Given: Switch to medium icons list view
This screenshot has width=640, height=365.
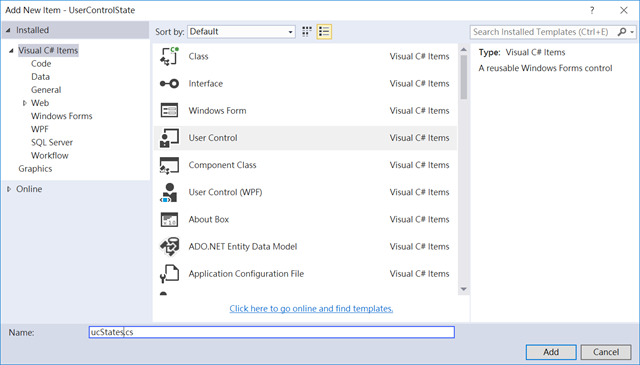Looking at the screenshot, I should click(x=324, y=32).
